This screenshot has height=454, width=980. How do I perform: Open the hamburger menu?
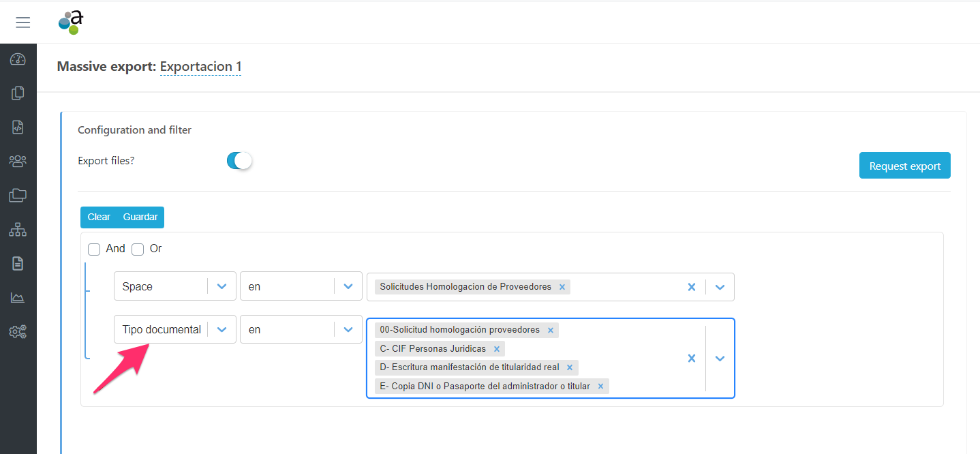[23, 22]
